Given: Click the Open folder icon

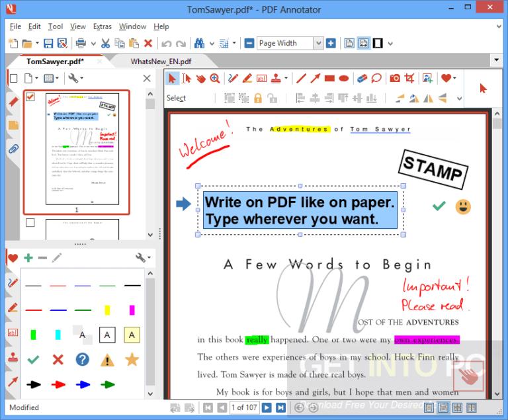Looking at the screenshot, I should pyautogui.click(x=27, y=43).
